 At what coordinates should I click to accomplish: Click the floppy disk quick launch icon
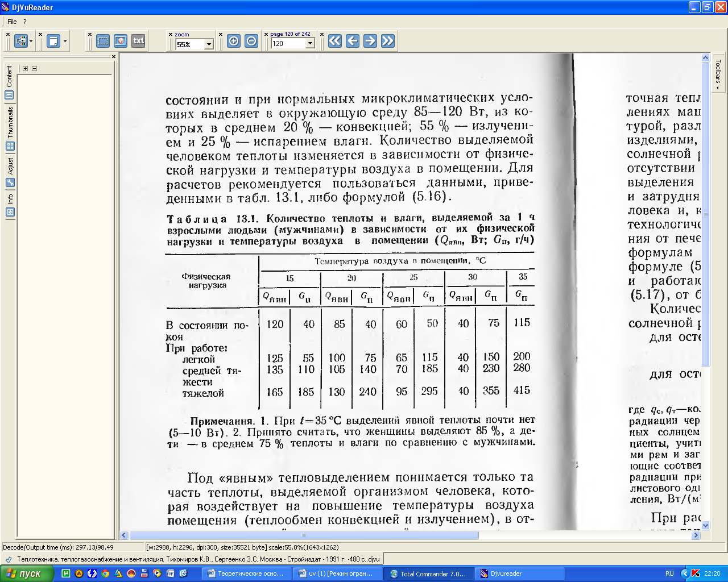coord(144,573)
